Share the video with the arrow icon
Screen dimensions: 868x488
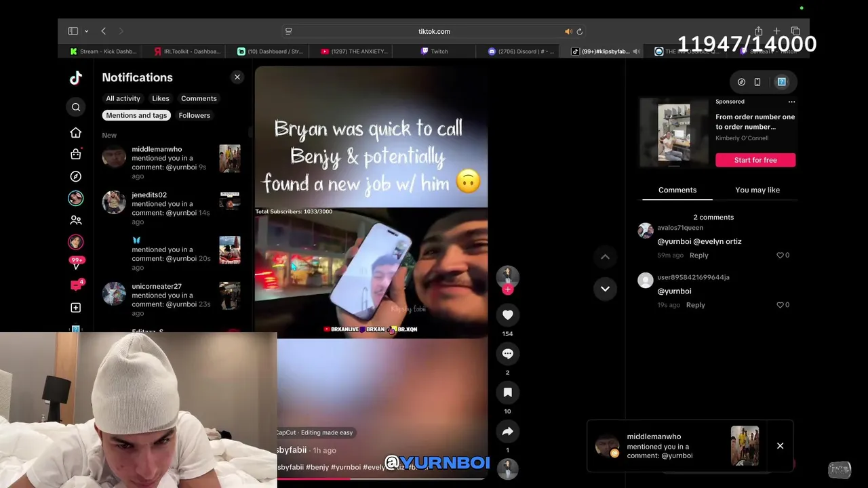(x=507, y=431)
